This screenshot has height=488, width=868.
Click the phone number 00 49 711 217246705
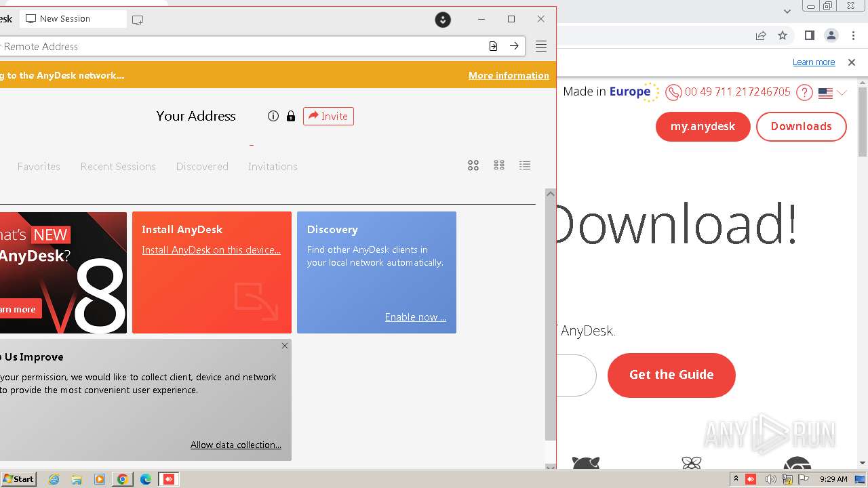click(x=737, y=91)
